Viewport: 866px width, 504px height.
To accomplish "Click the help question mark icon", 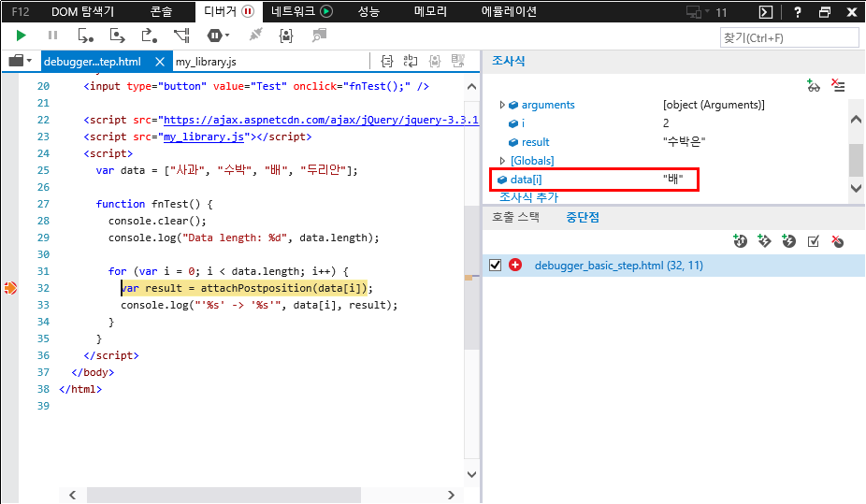I will (x=797, y=12).
